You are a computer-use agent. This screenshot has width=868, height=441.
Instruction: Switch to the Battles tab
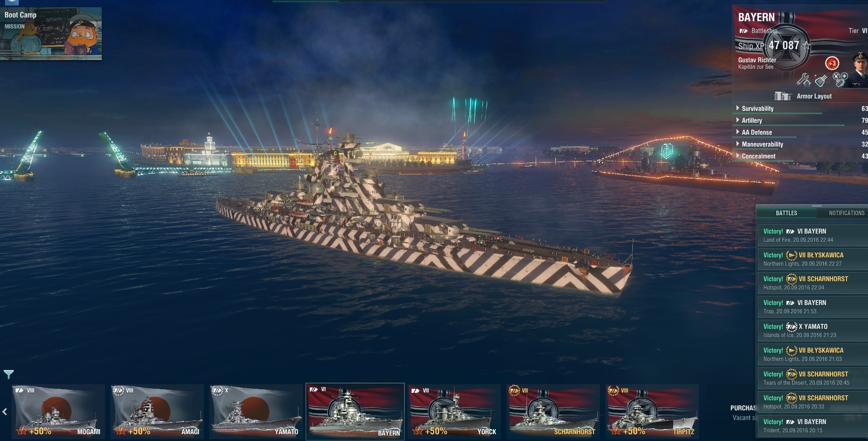click(x=786, y=213)
